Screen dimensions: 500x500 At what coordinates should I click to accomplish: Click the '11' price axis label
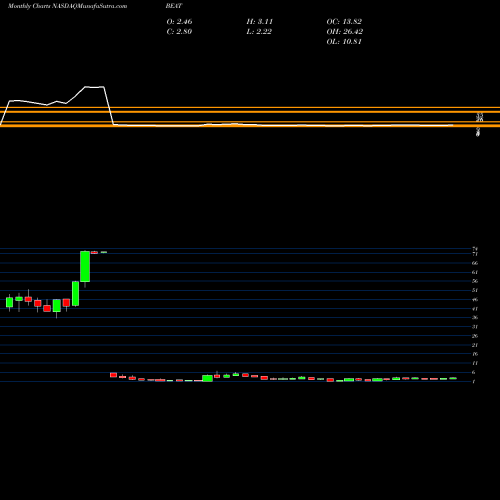coord(475,363)
